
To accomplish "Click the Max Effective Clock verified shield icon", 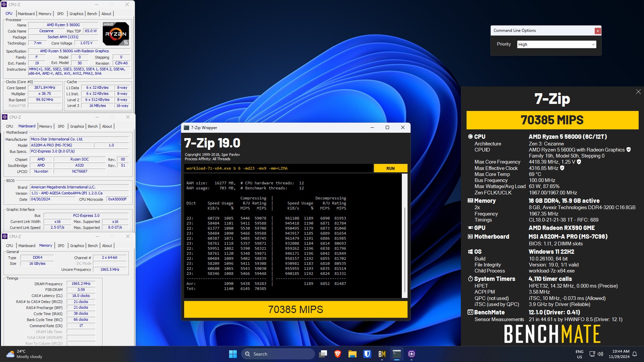I will pos(562,168).
